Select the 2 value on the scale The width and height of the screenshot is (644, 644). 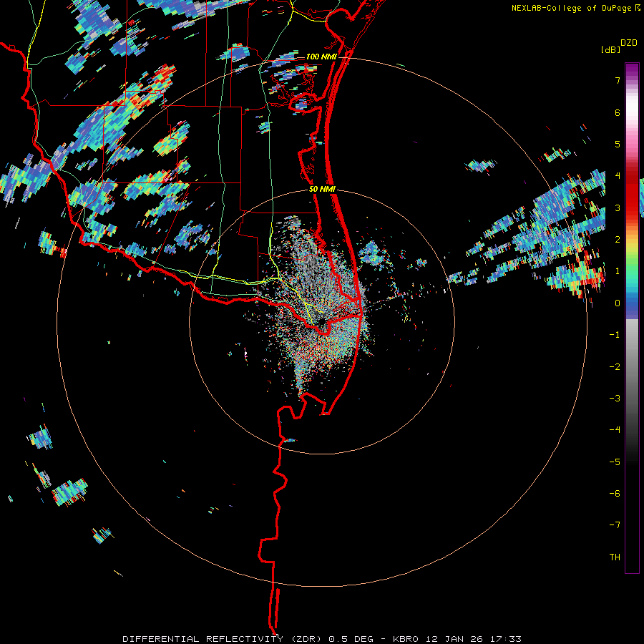pyautogui.click(x=618, y=240)
